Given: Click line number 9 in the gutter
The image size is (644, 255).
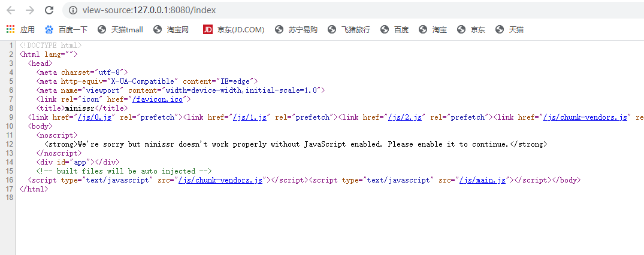Looking at the screenshot, I should [x=11, y=117].
